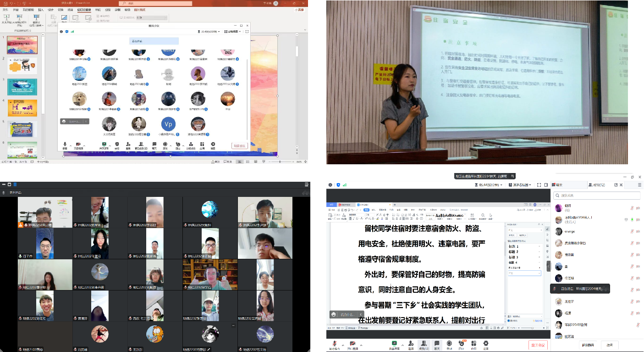644x352 pixels.
Task: Open the share screen options chevron
Action: [402, 345]
